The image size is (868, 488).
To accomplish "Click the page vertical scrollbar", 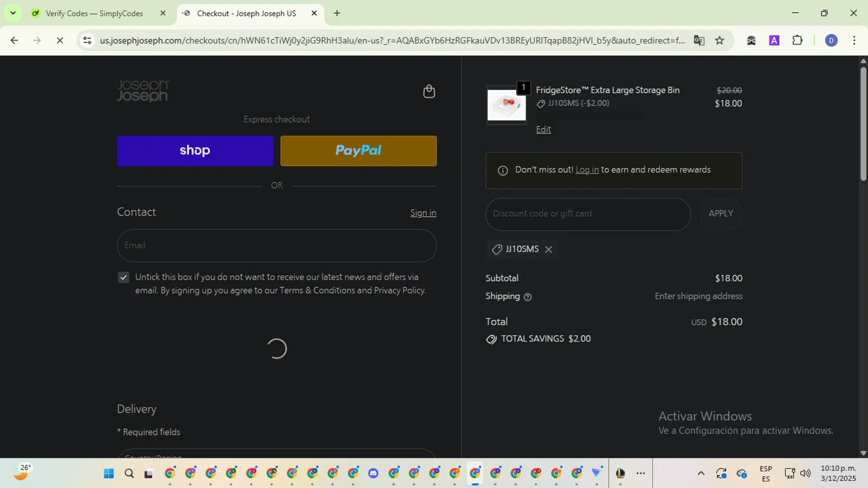I will (x=863, y=124).
